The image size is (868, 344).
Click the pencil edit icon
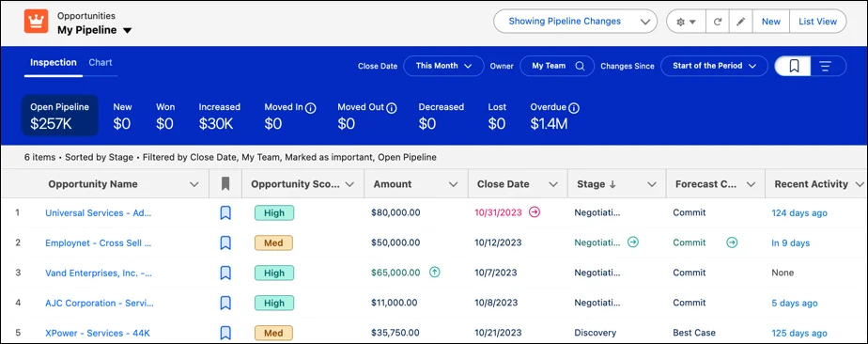coord(740,22)
